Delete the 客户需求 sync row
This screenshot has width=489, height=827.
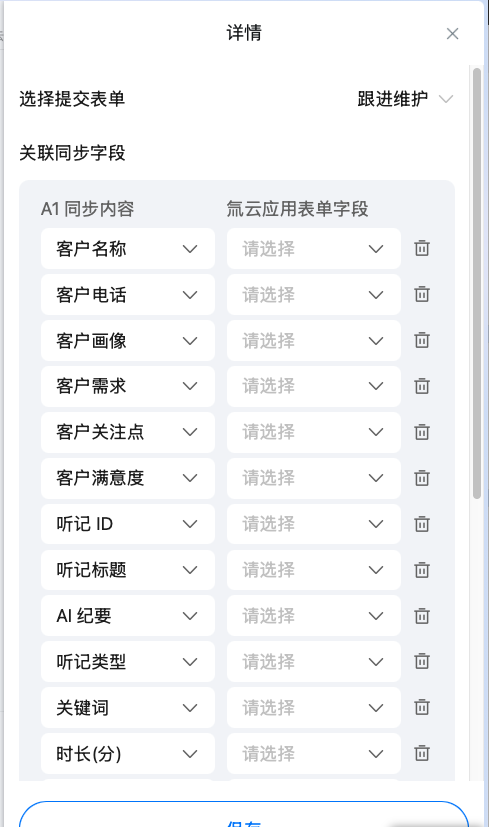421,386
